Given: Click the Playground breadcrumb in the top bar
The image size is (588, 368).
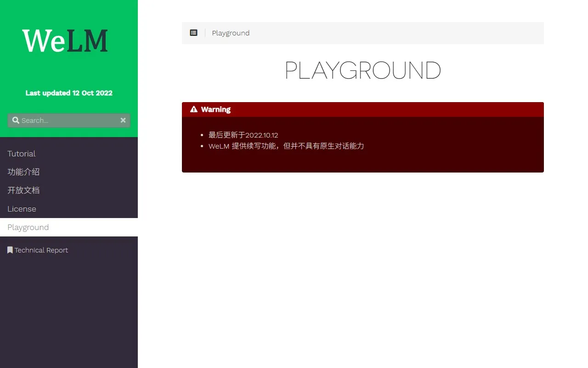Looking at the screenshot, I should (231, 33).
